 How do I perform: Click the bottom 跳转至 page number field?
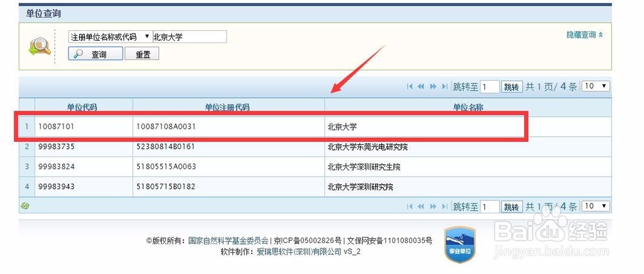[x=489, y=206]
